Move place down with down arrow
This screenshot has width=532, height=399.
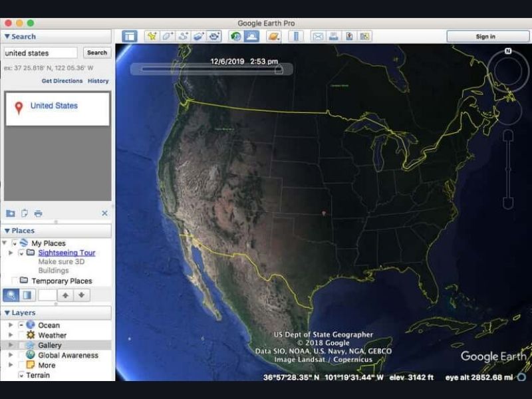(x=81, y=295)
